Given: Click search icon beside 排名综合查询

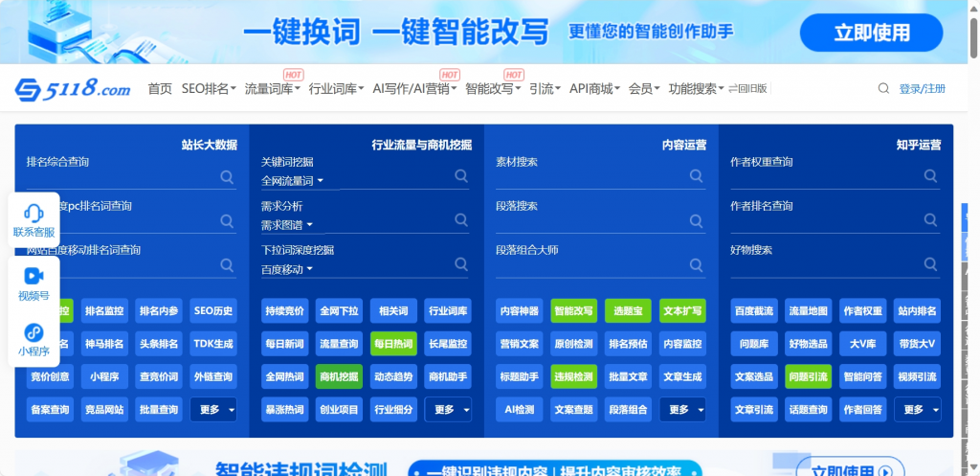Looking at the screenshot, I should tap(227, 177).
